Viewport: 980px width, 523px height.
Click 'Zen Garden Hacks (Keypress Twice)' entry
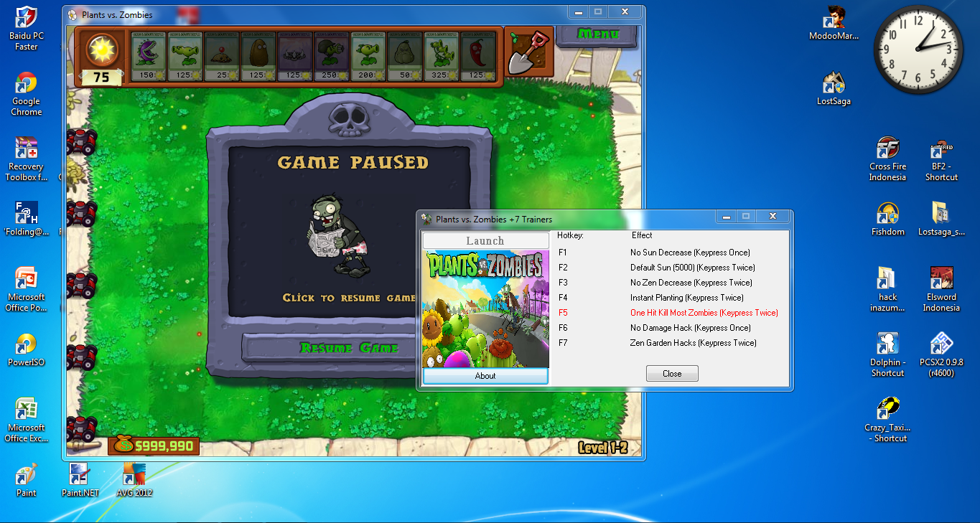(x=693, y=343)
